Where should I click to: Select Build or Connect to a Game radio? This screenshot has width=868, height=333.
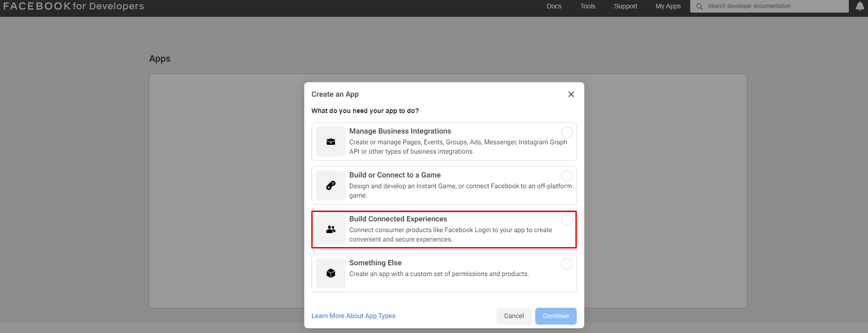[x=567, y=176]
